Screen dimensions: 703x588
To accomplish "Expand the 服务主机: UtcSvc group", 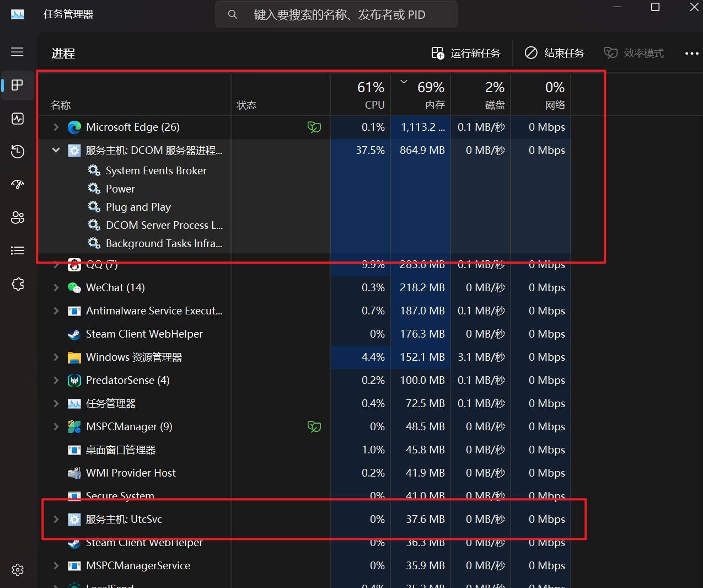I will [56, 519].
